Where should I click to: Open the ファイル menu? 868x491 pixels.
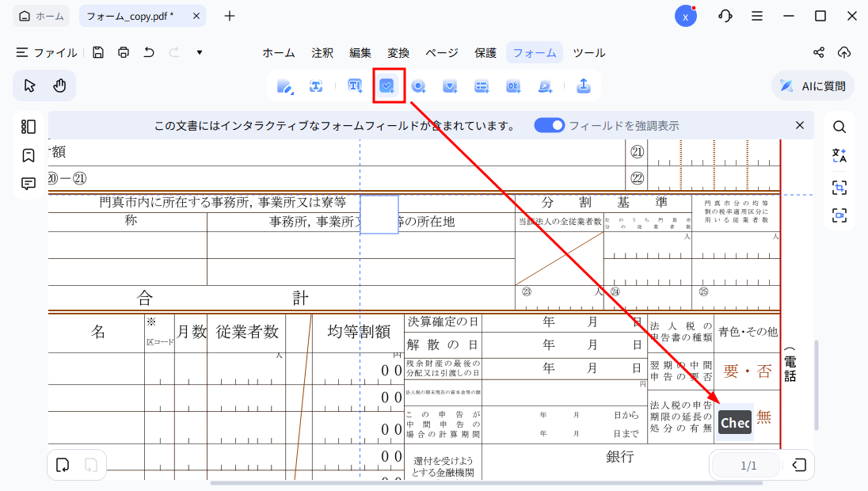(x=47, y=53)
